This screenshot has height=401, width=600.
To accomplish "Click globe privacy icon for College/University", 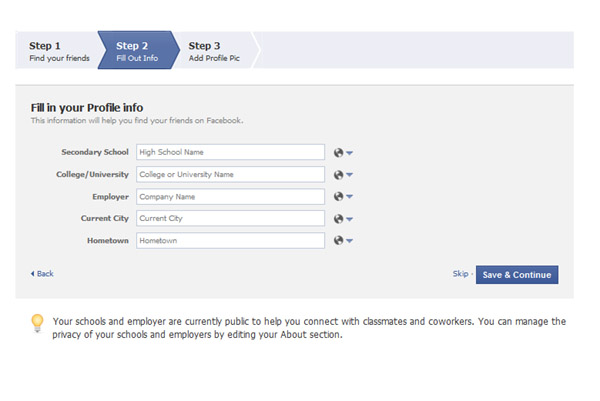I will pos(338,175).
